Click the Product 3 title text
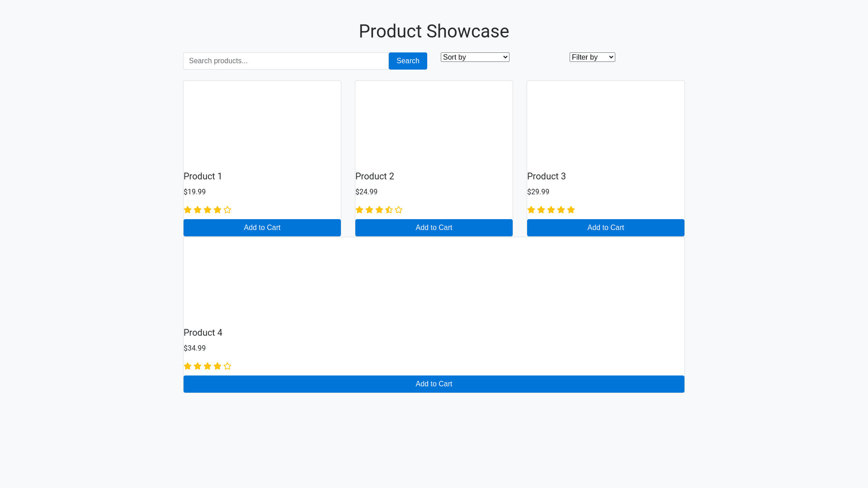 click(547, 176)
